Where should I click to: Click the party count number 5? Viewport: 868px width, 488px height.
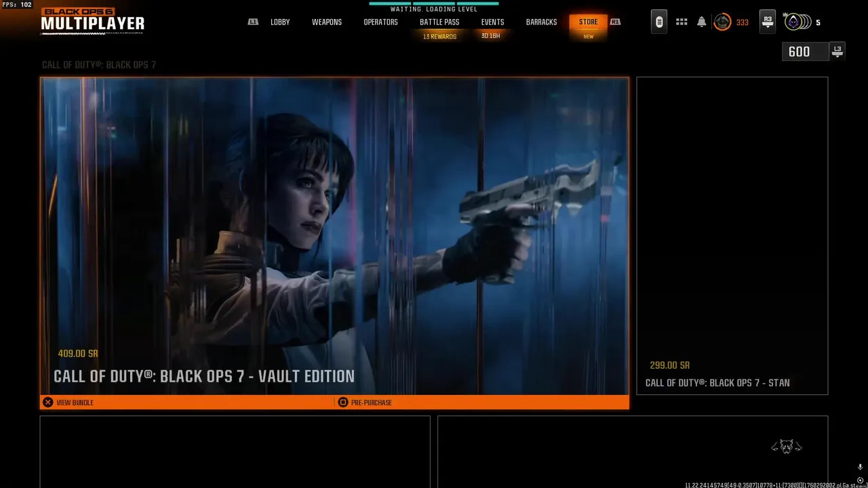(x=818, y=23)
